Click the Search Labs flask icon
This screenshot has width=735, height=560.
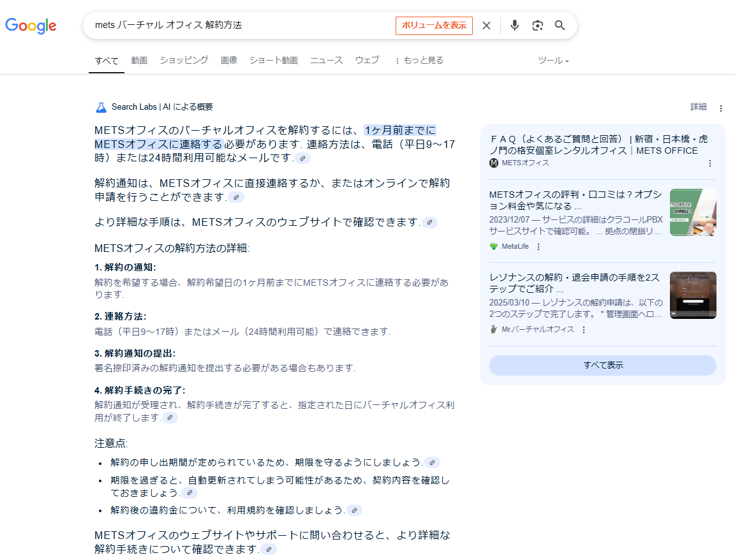click(x=101, y=107)
